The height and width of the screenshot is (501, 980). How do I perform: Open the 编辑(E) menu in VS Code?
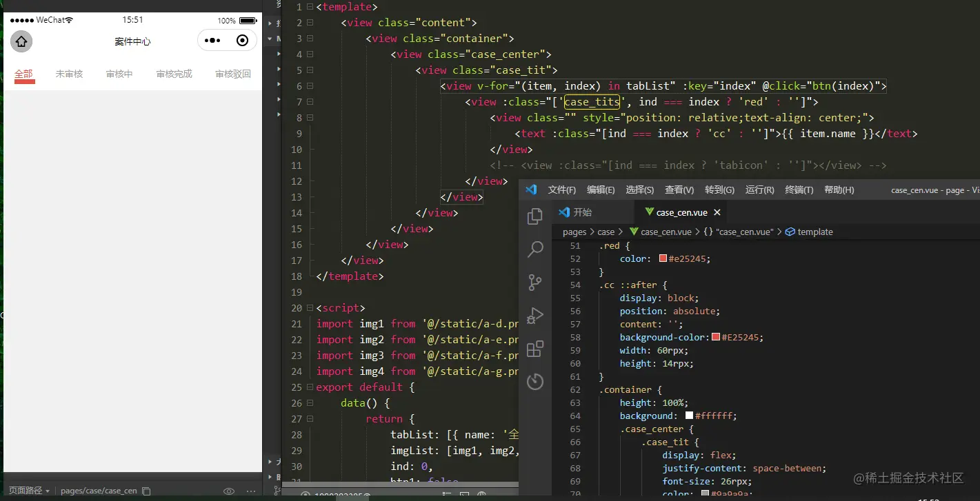point(601,190)
